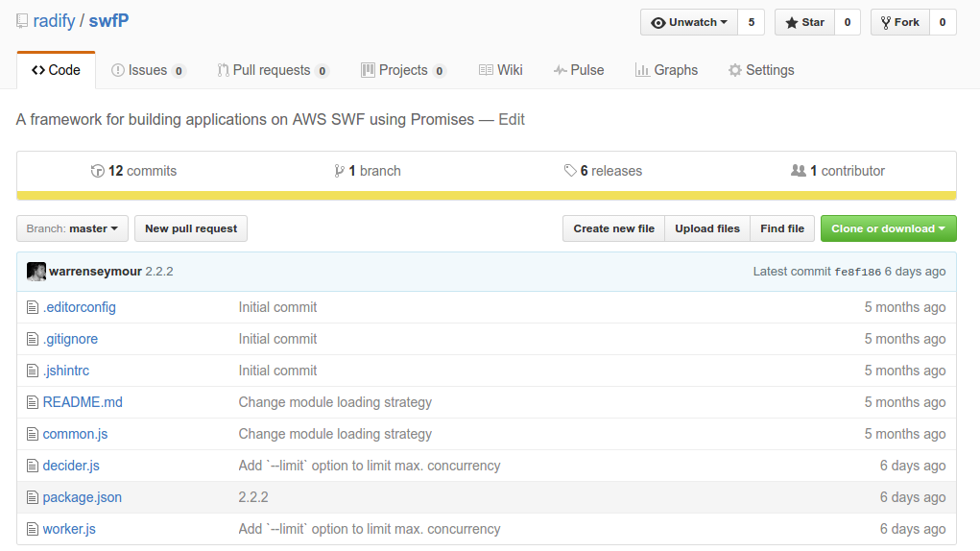The width and height of the screenshot is (980, 551).
Task: Open the .editorconfig file
Action: (x=80, y=307)
